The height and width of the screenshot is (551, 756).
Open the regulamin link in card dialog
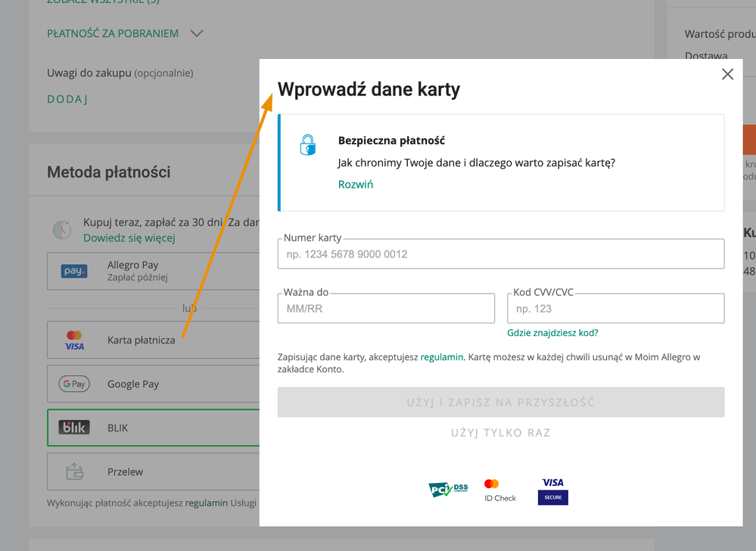click(442, 357)
